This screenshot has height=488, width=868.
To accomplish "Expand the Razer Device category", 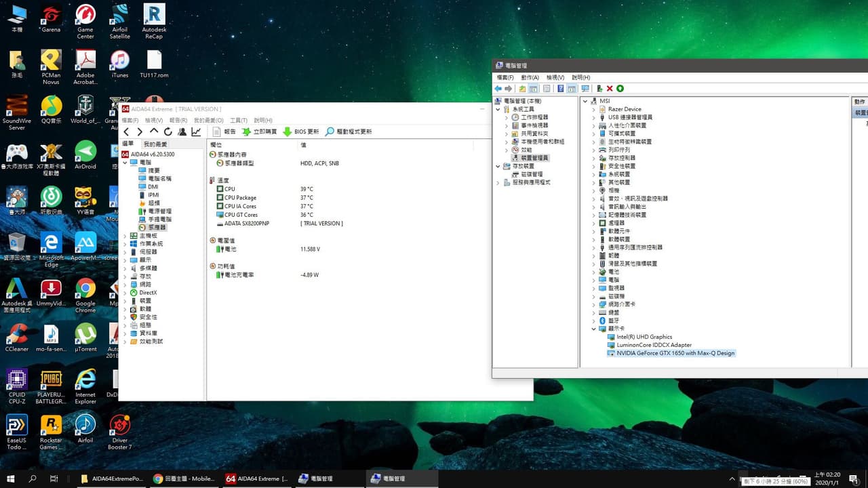I will [594, 109].
